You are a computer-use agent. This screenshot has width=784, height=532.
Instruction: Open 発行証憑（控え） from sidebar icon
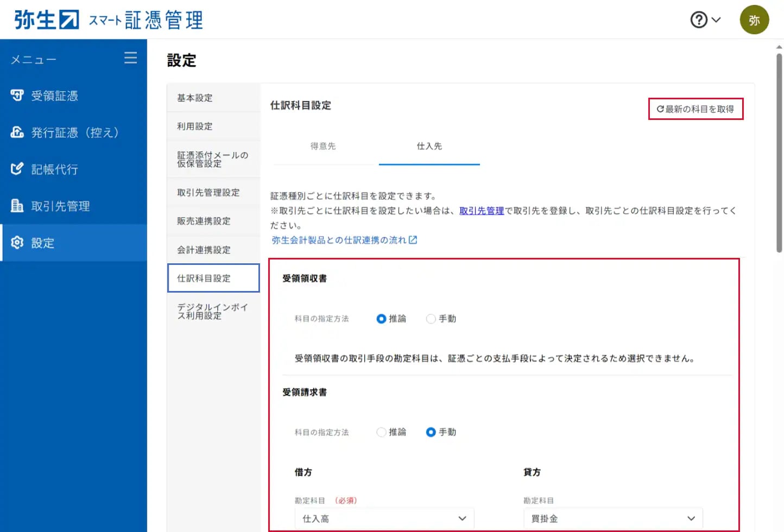17,132
